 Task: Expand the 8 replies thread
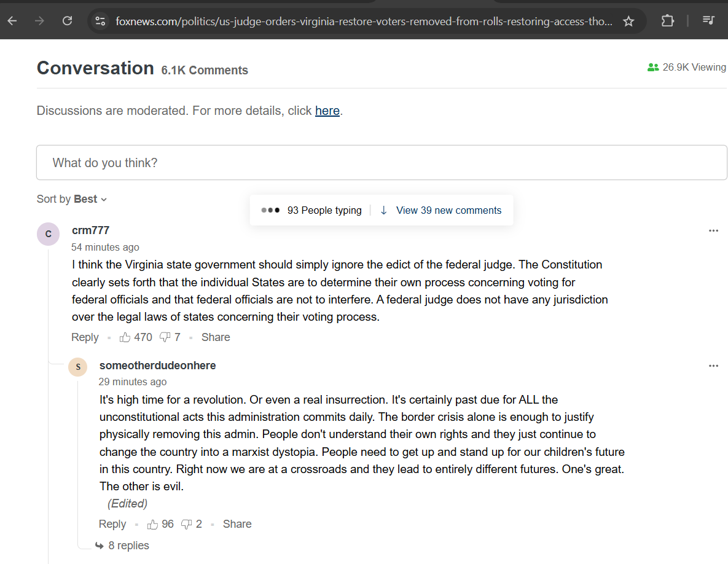point(123,546)
